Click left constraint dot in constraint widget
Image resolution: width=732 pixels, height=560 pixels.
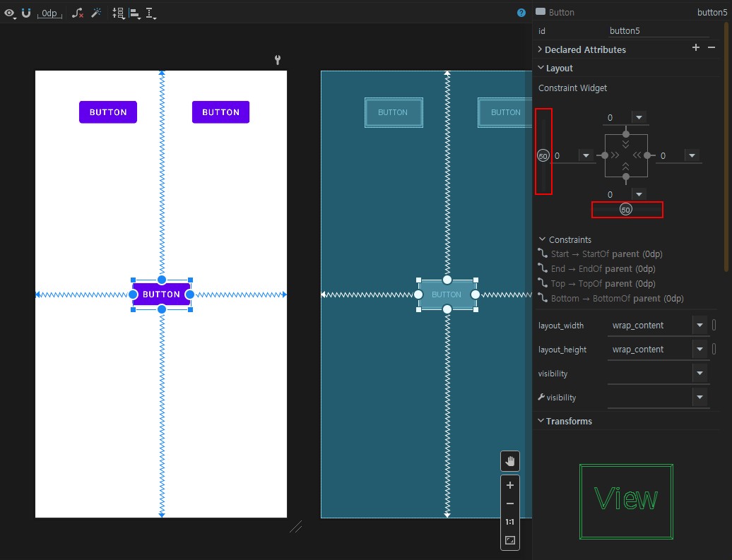coord(605,155)
